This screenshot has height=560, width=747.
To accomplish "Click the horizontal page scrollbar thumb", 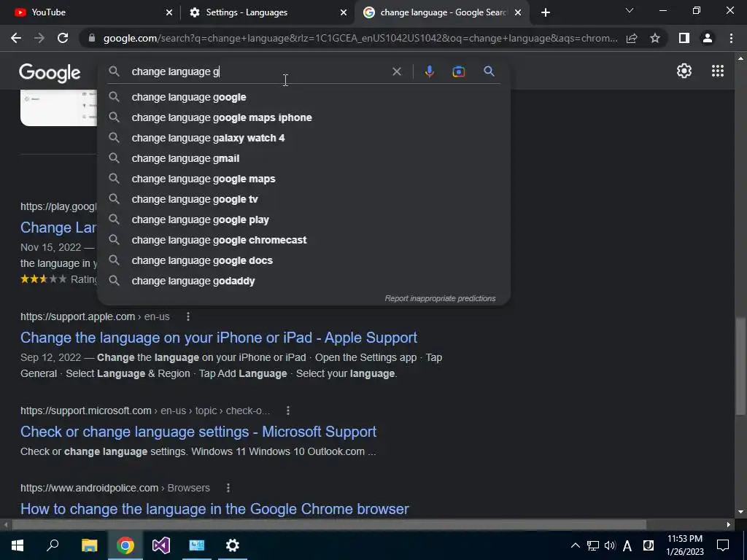I will (x=329, y=525).
